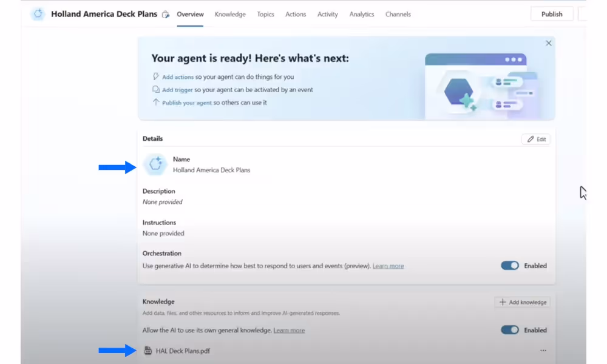View the Analytics tab
607x364 pixels.
[x=362, y=15]
